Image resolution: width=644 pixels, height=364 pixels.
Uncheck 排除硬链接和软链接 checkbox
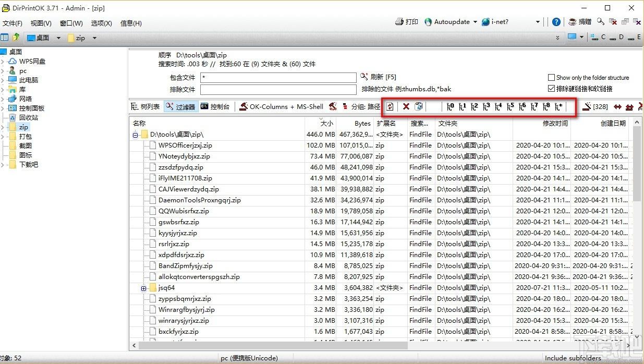(x=551, y=89)
